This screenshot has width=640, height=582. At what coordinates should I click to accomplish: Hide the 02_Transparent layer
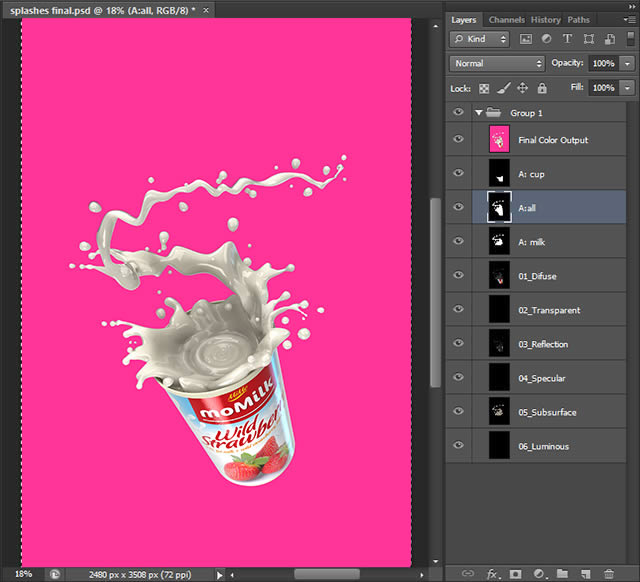pyautogui.click(x=458, y=309)
